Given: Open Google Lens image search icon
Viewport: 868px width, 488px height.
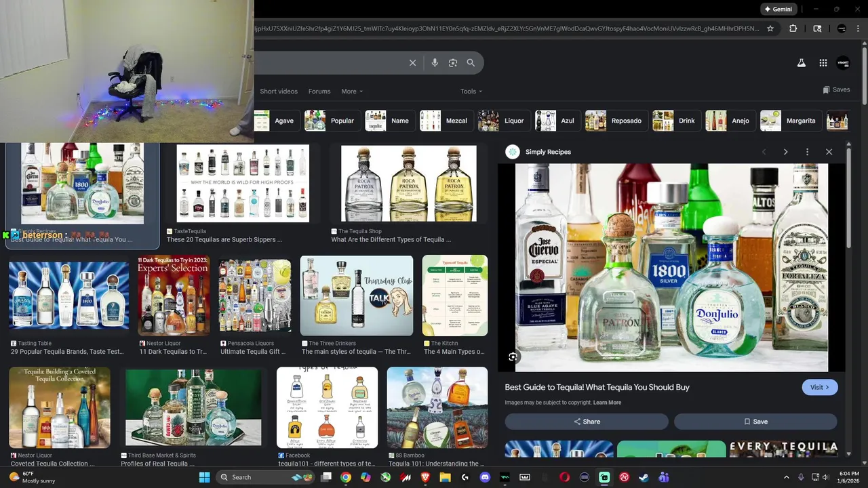Looking at the screenshot, I should tap(453, 62).
